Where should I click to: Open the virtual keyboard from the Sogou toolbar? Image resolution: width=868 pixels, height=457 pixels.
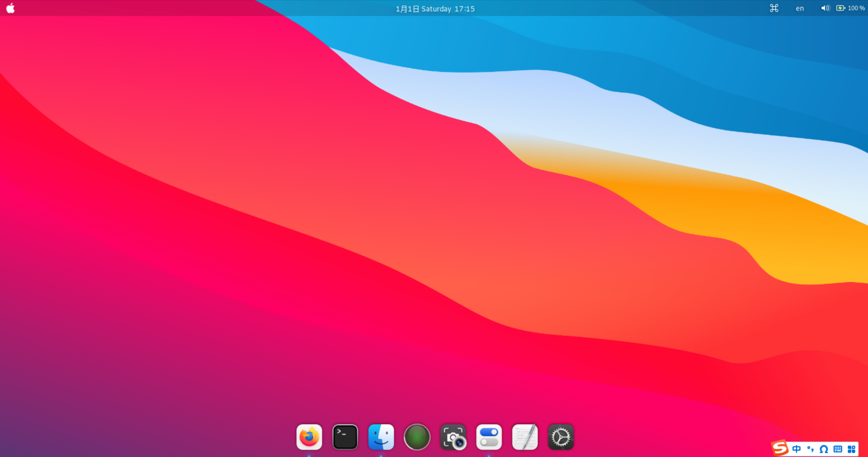click(x=837, y=449)
